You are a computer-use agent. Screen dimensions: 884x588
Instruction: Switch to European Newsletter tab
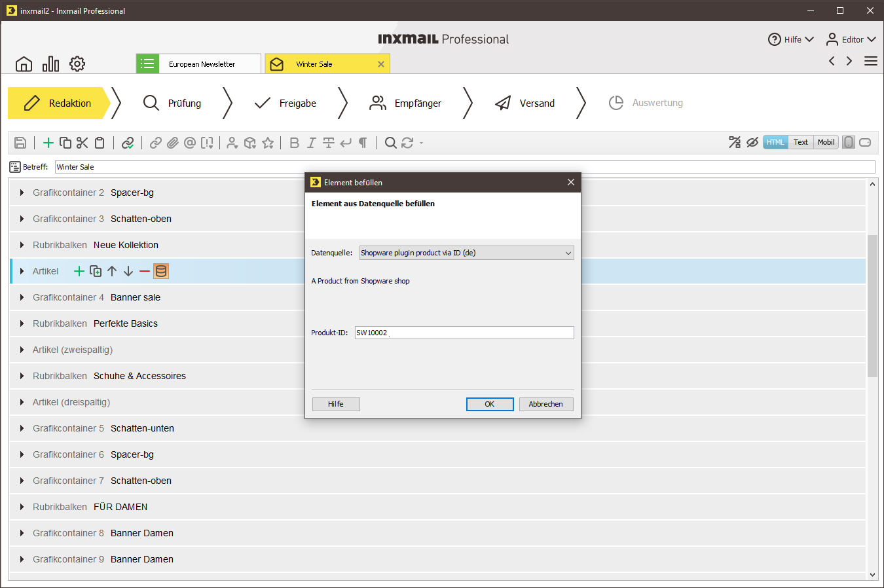(x=198, y=64)
